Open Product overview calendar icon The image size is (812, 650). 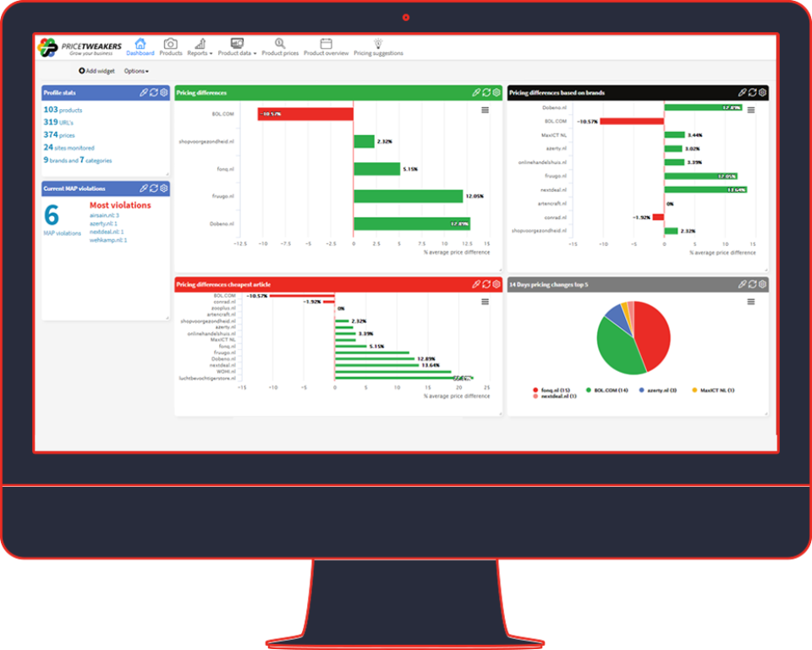pyautogui.click(x=326, y=43)
